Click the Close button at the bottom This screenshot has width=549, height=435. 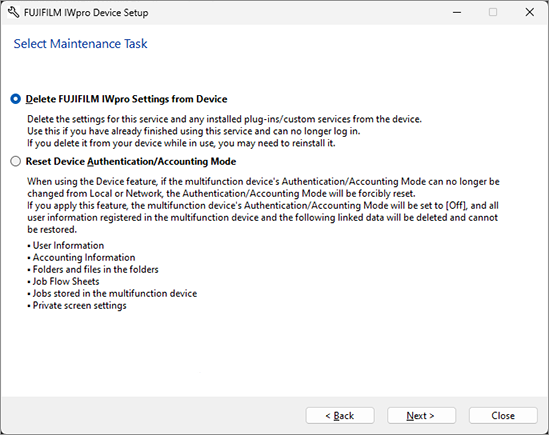(x=503, y=415)
